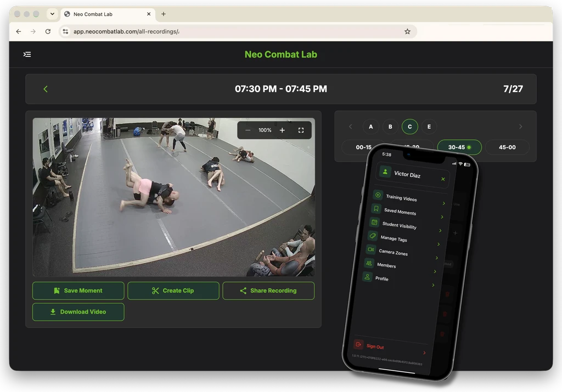Click the 100% zoom level text
Image resolution: width=562 pixels, height=392 pixels.
click(265, 130)
